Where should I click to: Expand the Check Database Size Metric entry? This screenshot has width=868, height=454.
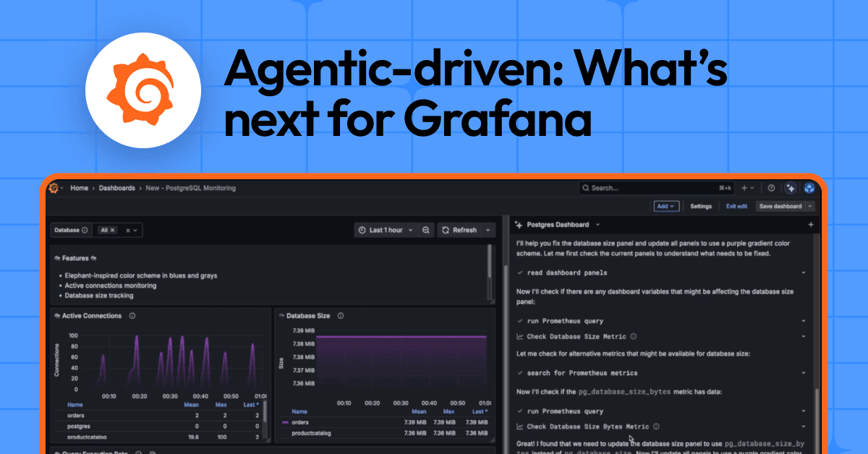tap(801, 336)
